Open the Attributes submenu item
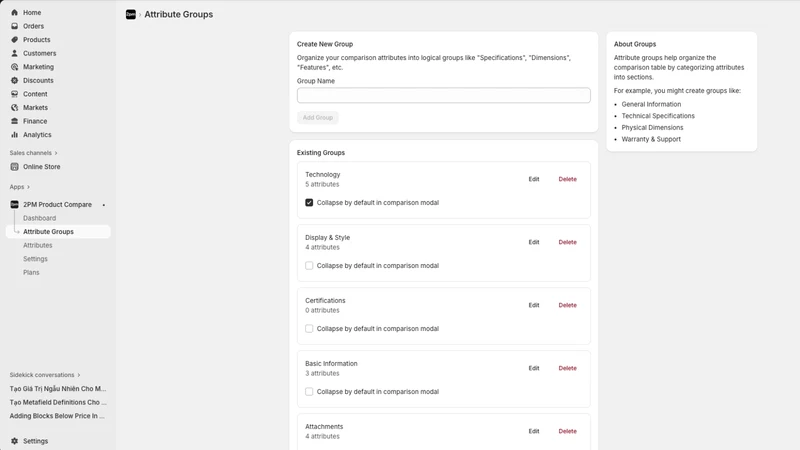 38,245
